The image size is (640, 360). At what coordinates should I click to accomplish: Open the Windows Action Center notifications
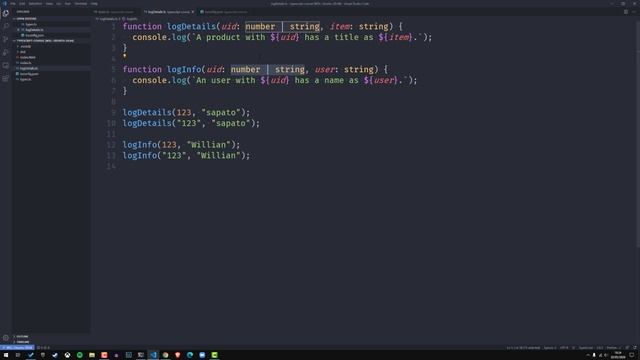click(x=632, y=355)
